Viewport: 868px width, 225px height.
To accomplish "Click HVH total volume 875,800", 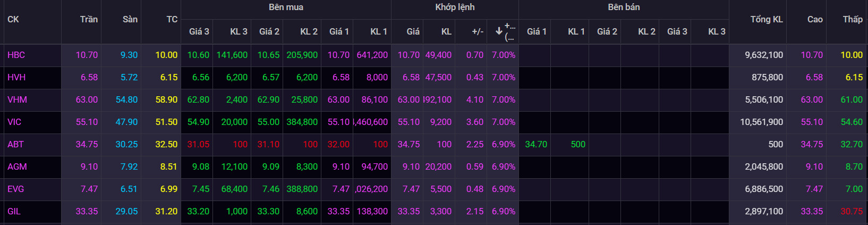I will pos(767,77).
